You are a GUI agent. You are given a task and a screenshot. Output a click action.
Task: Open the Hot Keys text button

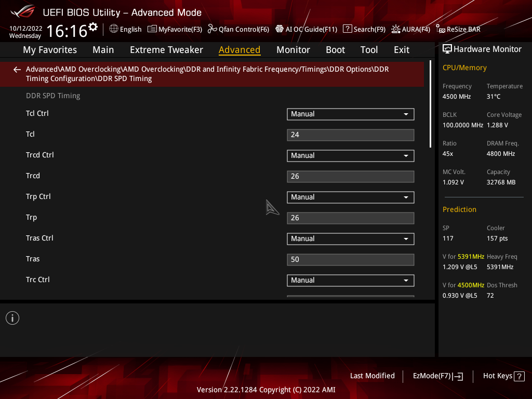coord(497,376)
